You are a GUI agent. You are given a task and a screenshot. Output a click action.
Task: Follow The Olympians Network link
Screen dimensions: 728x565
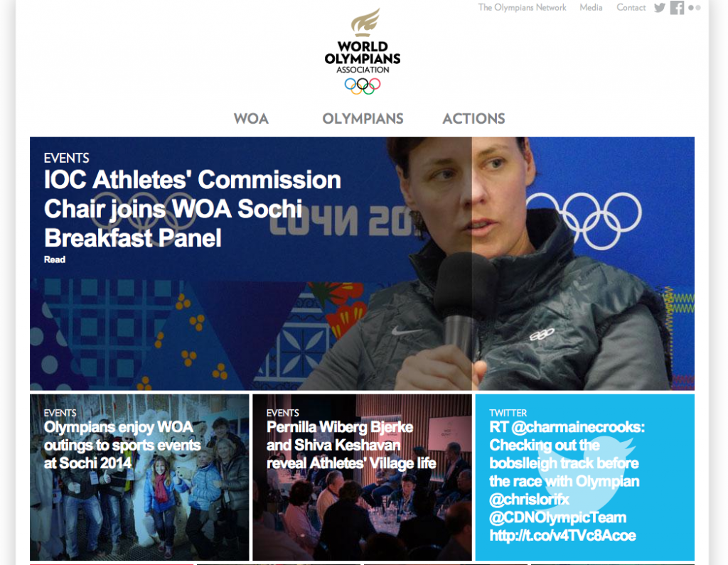pyautogui.click(x=523, y=7)
